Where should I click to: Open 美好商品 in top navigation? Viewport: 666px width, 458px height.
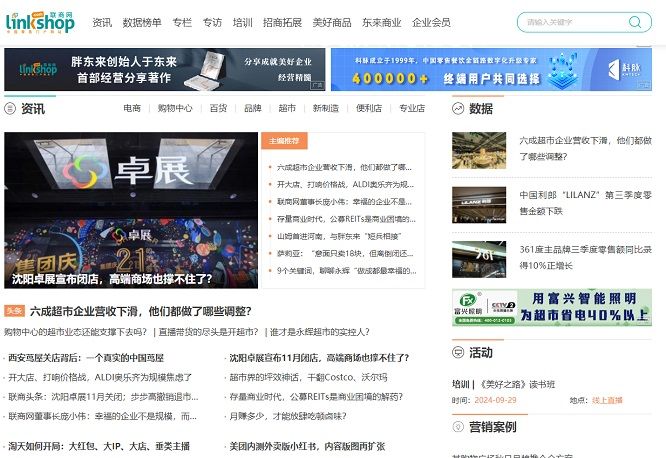(x=332, y=23)
